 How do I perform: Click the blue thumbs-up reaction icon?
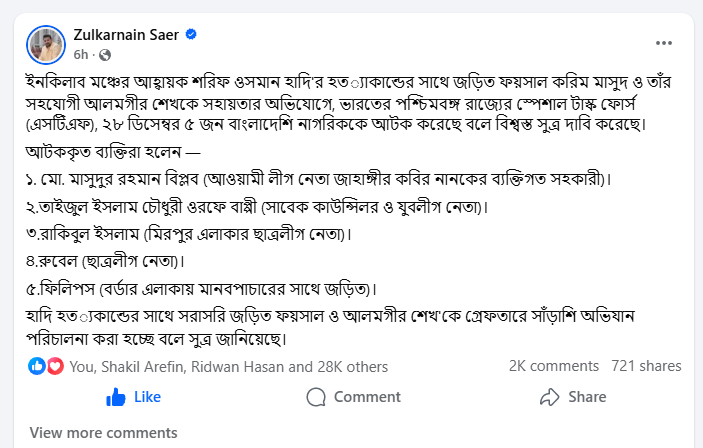(x=37, y=366)
